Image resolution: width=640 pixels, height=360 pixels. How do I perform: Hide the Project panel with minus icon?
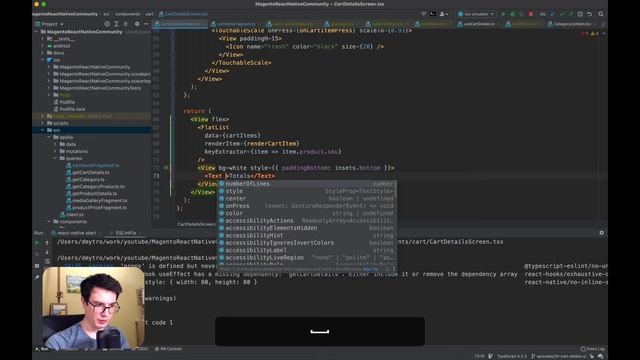point(146,24)
